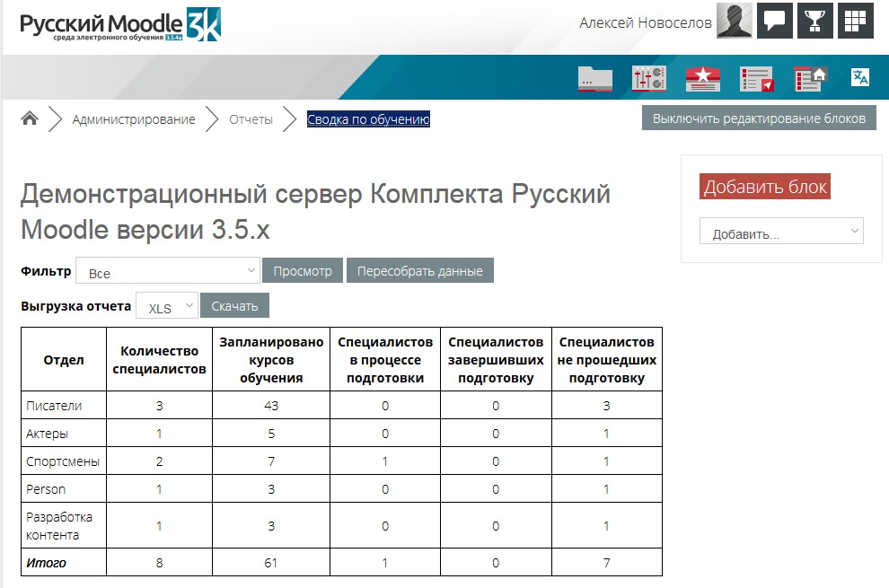
Task: Click the Актеры planned courses value 5
Action: pos(271,434)
